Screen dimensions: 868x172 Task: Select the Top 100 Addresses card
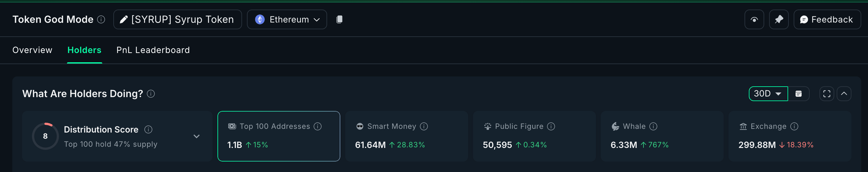(x=279, y=136)
